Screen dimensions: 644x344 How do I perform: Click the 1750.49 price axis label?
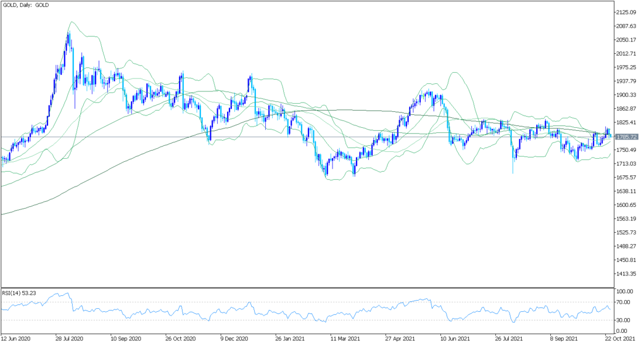[x=626, y=150]
